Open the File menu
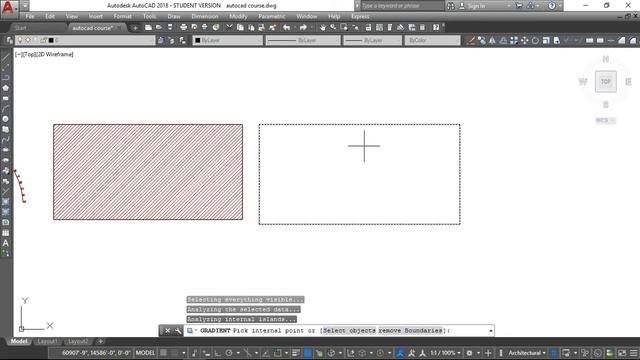640x360 pixels. coord(30,16)
